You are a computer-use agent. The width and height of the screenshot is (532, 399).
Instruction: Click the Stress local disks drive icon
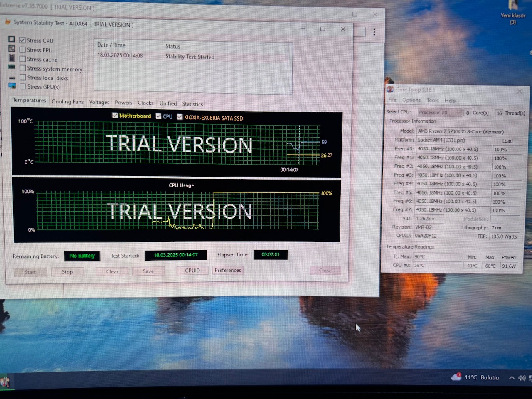click(x=12, y=77)
